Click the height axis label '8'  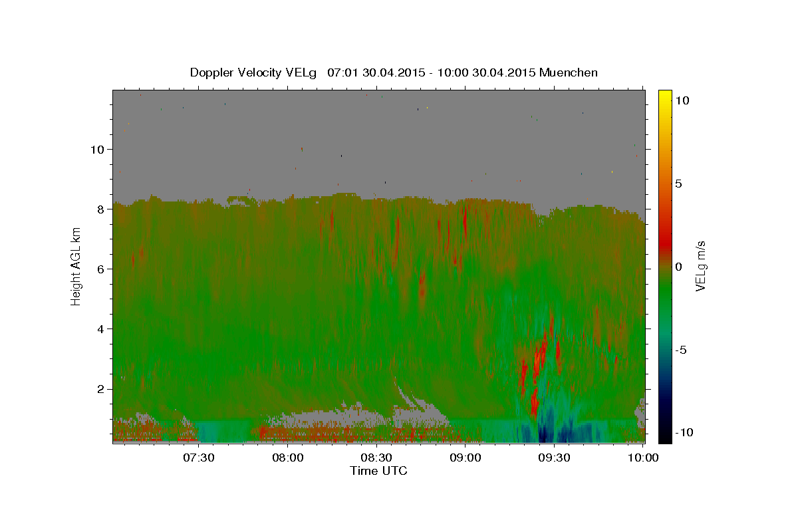click(x=102, y=209)
